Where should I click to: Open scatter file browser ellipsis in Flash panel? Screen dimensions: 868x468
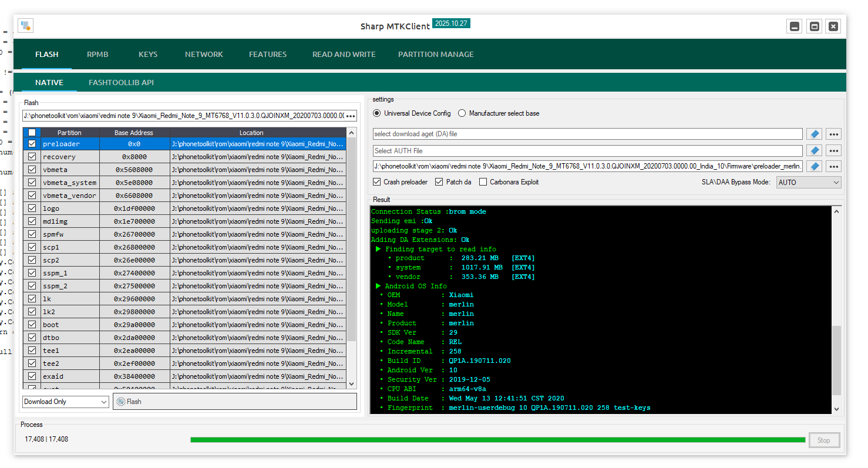pyautogui.click(x=351, y=116)
